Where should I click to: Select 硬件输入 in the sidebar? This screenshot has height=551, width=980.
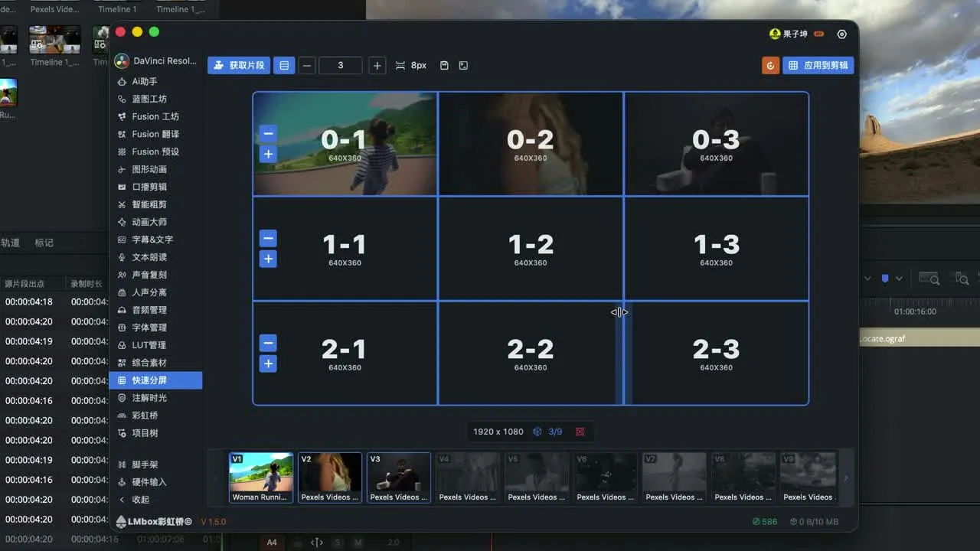point(156,482)
